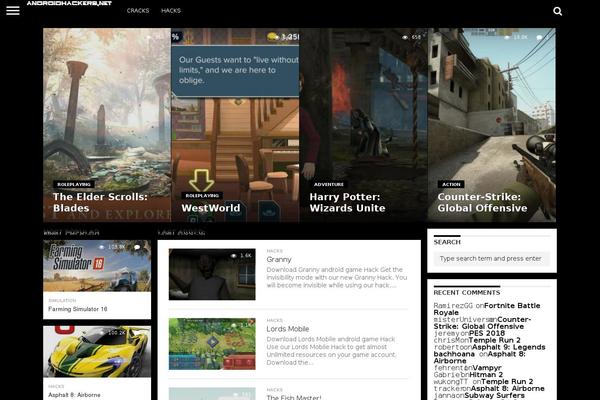Click the Lords Mobile post title
Screen dimensions: 600x400
(x=288, y=329)
